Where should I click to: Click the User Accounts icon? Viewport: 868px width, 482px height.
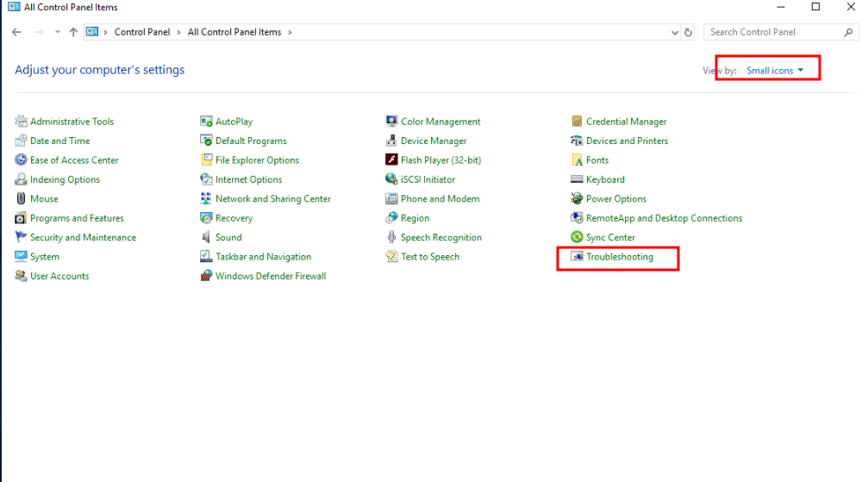22,276
